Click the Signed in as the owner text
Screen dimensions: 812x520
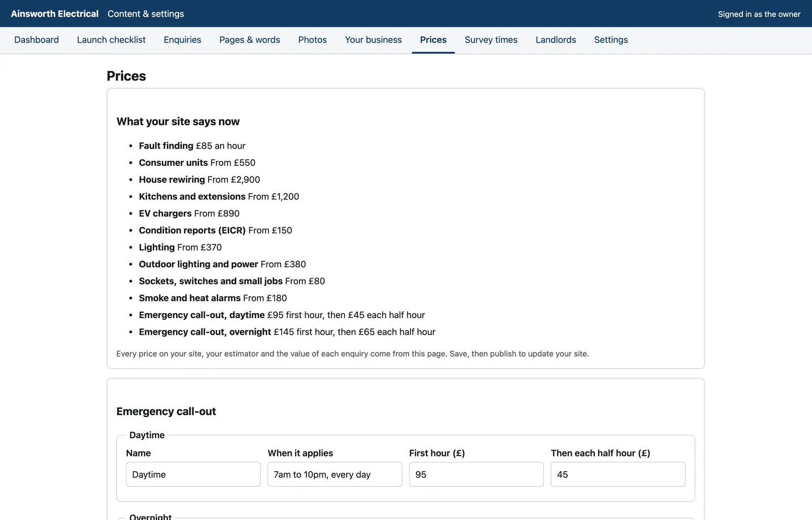[x=759, y=14]
